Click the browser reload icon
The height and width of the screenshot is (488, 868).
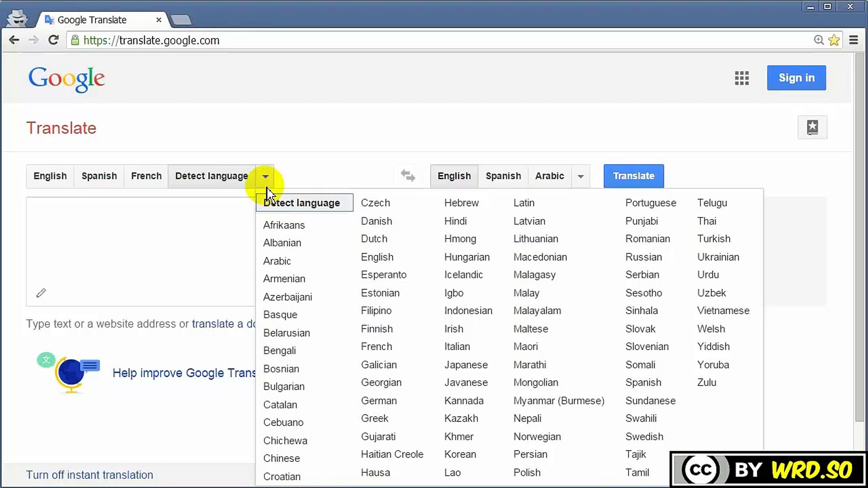tap(53, 40)
